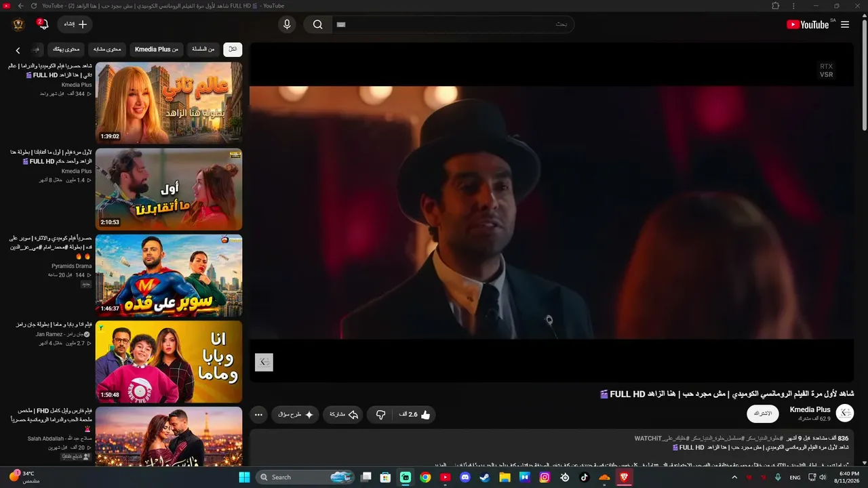Select the 'الكل' filter chip
This screenshot has width=868, height=488.
click(x=233, y=49)
